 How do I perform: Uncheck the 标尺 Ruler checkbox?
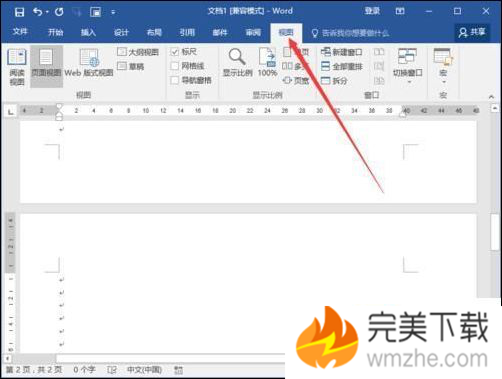tap(175, 52)
